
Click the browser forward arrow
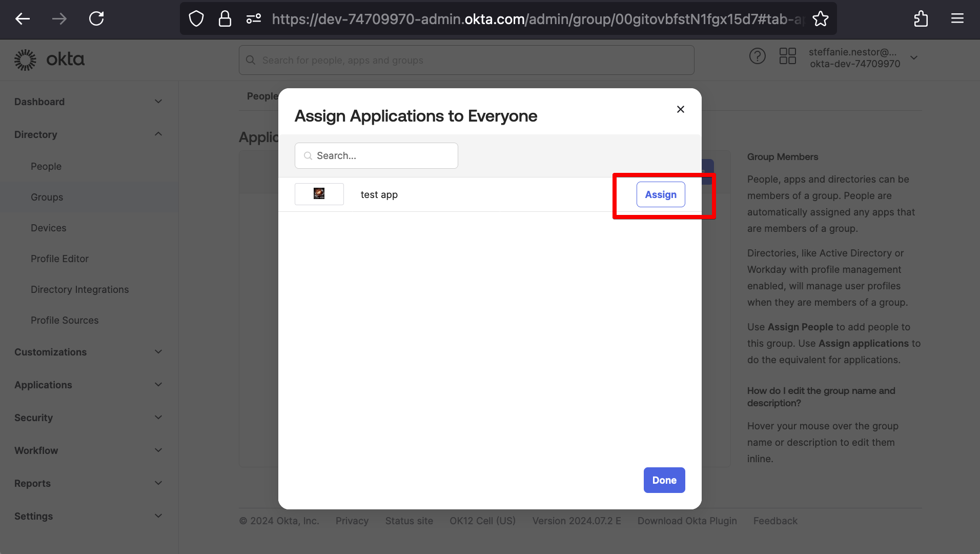(59, 19)
